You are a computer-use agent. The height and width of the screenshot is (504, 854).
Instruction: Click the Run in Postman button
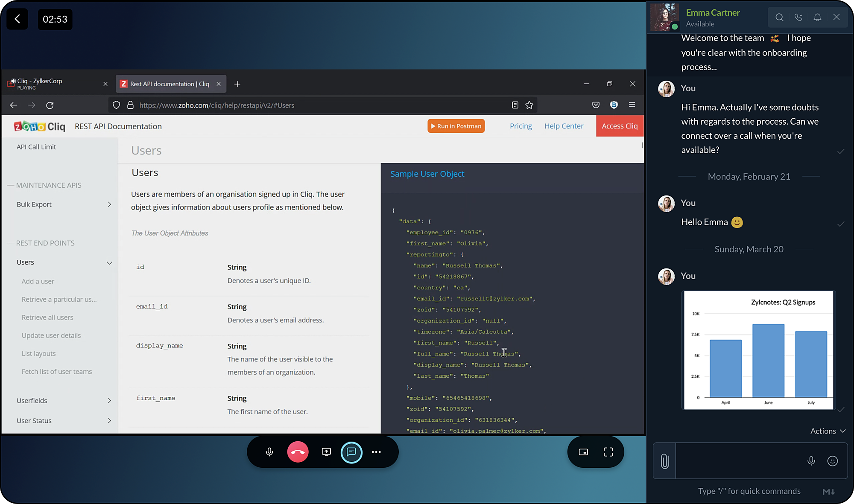(x=456, y=126)
